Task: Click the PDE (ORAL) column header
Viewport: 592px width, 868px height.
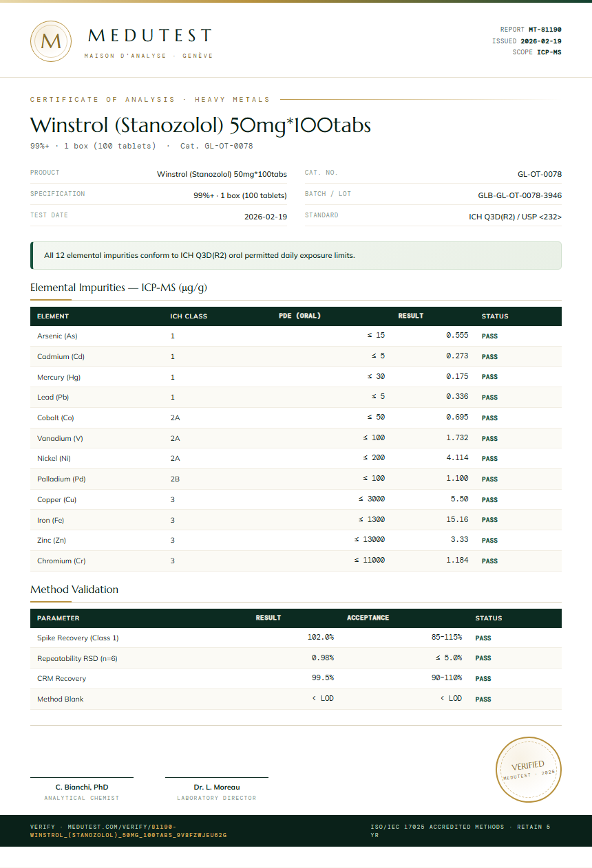Action: (x=300, y=316)
